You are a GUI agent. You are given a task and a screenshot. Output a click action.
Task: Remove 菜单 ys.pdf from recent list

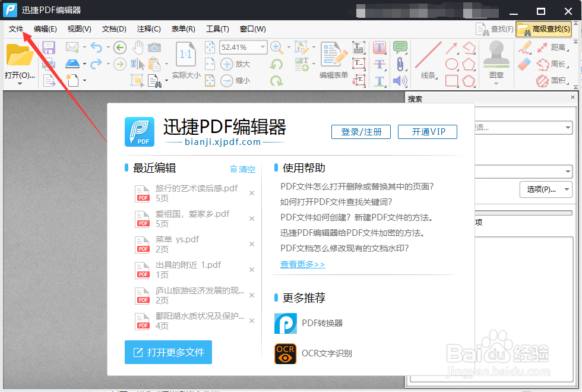coord(252,244)
